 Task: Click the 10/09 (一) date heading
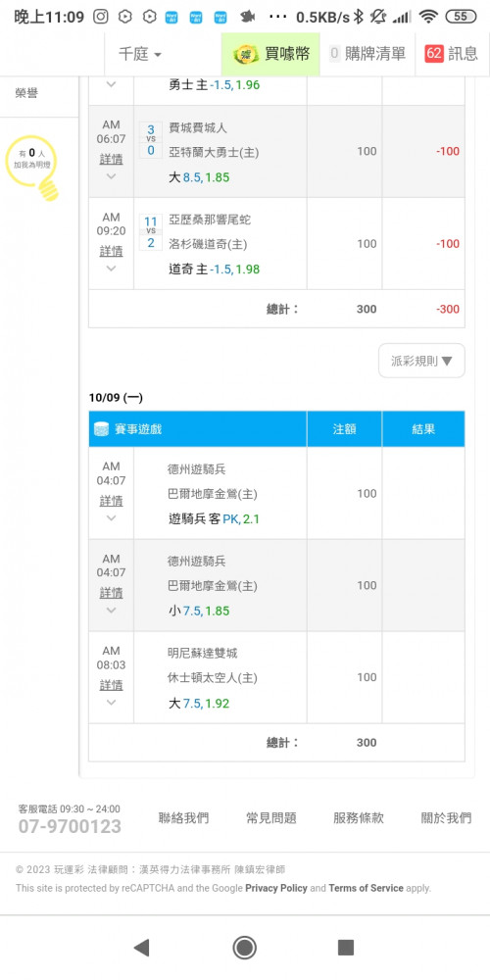click(116, 398)
